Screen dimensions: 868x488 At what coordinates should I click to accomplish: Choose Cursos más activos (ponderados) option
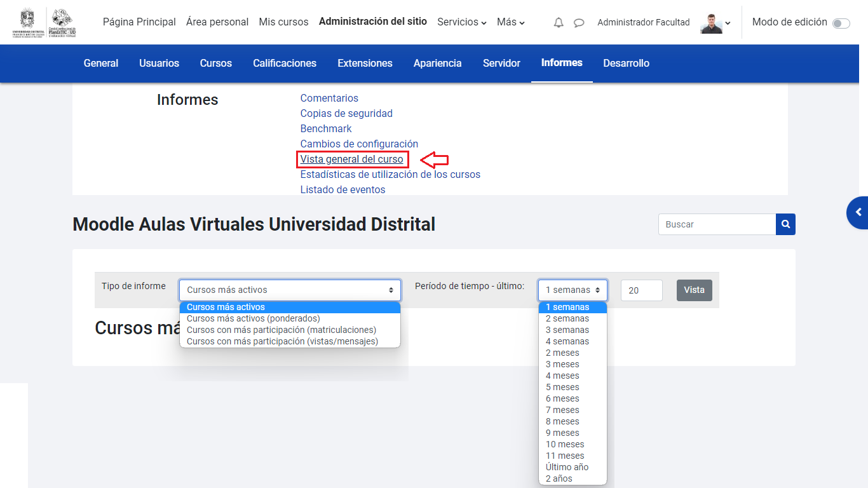tap(253, 318)
